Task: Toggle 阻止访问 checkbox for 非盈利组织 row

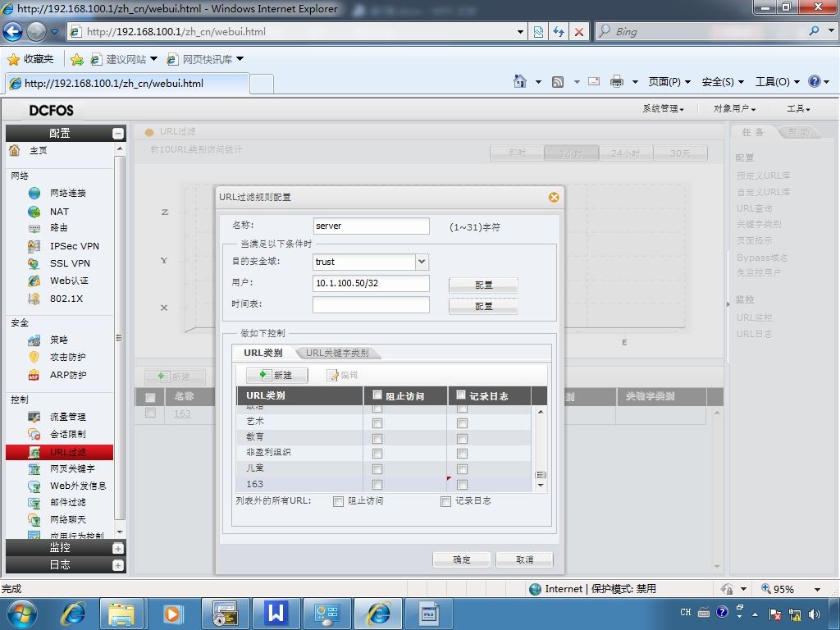Action: click(x=377, y=454)
